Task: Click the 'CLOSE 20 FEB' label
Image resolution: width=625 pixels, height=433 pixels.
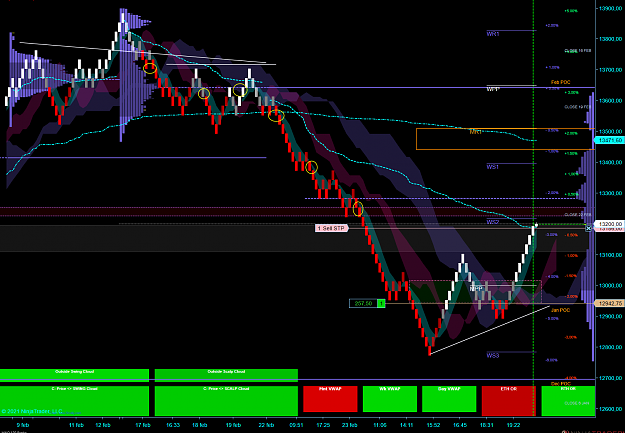Action: coord(578,215)
